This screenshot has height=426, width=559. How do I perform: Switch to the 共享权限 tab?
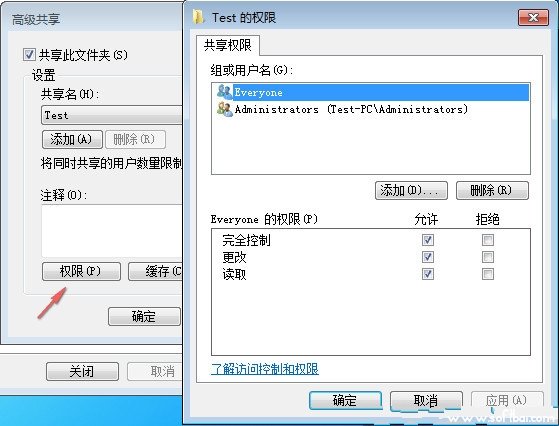[x=228, y=45]
